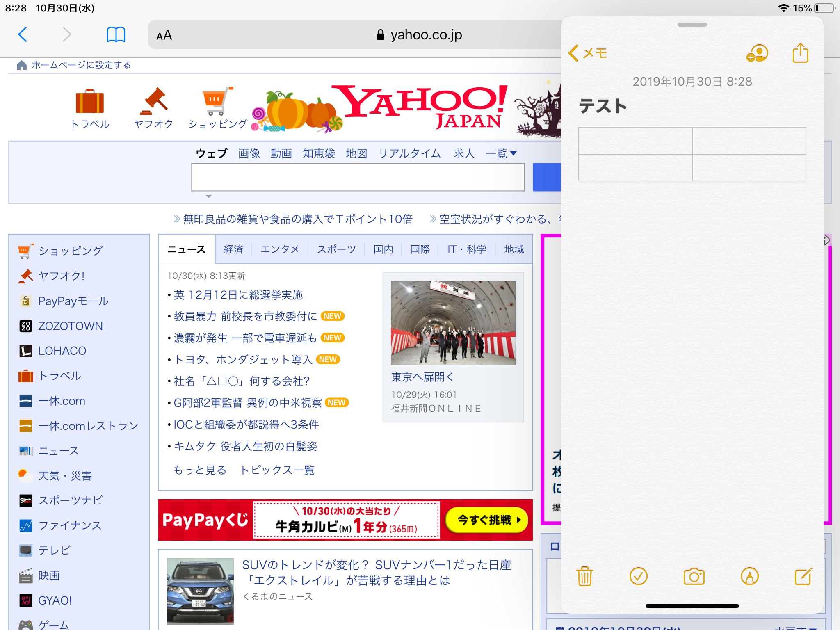Open the AA reader text size menu
Viewport: 840px width, 630px height.
(x=164, y=35)
